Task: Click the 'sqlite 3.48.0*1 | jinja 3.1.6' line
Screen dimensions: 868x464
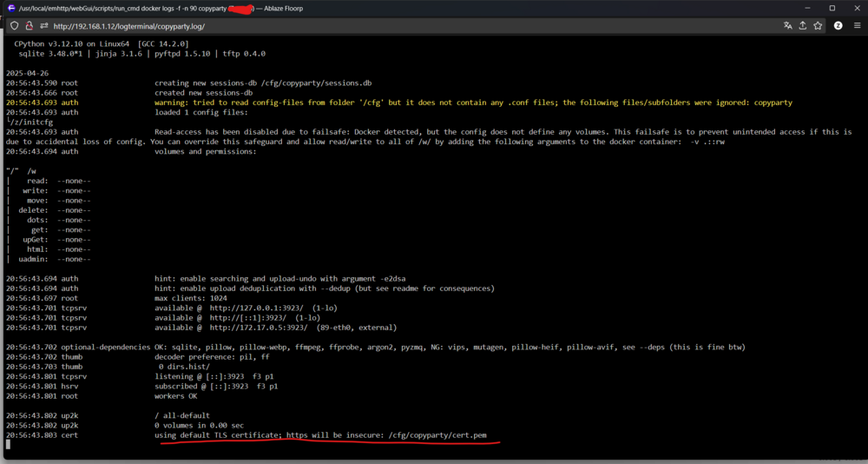Action: 142,54
